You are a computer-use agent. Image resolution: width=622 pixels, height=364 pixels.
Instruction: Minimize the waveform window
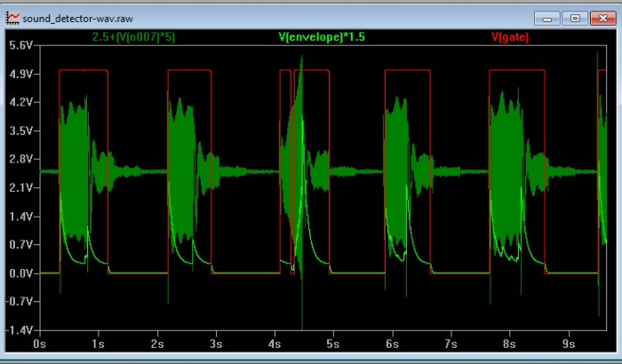(x=547, y=19)
